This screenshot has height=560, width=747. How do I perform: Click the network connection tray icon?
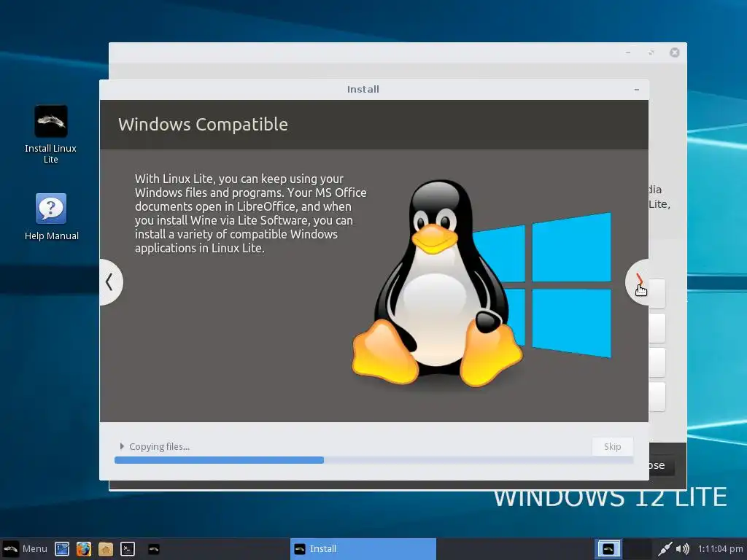pos(665,549)
